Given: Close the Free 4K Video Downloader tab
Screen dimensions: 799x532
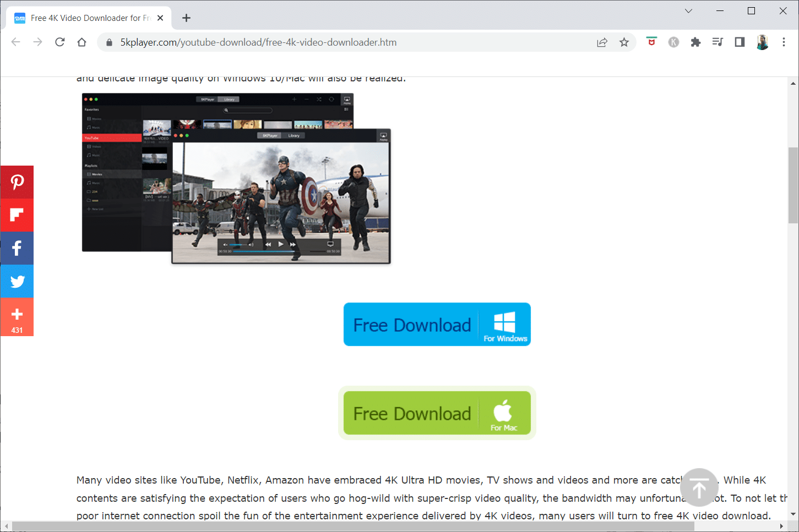Looking at the screenshot, I should point(160,18).
